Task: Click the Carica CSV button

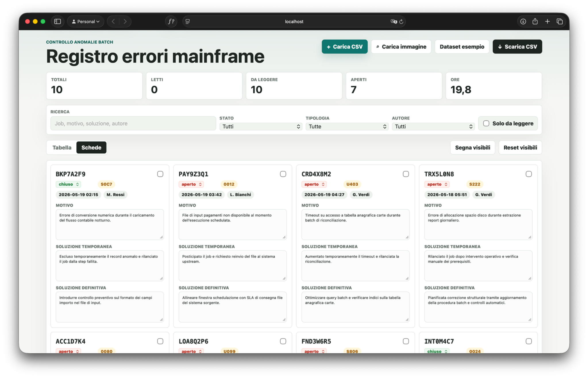Action: click(344, 47)
